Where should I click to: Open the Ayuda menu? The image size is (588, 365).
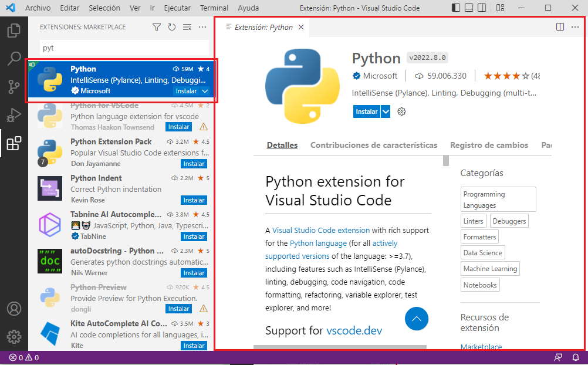coord(248,8)
